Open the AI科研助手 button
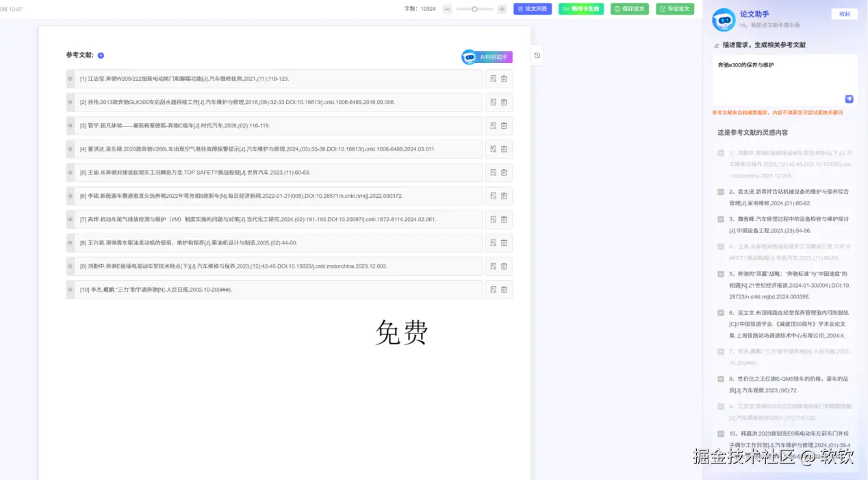 point(487,57)
